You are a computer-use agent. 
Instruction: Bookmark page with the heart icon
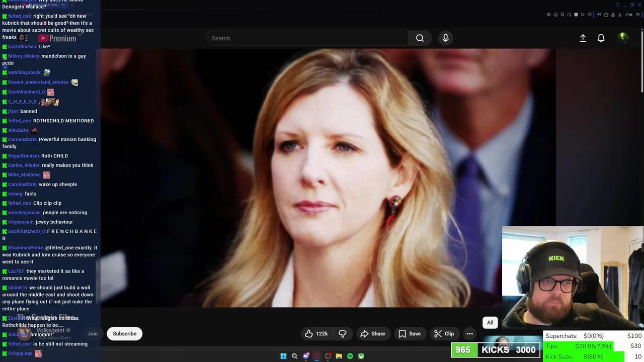[x=590, y=15]
